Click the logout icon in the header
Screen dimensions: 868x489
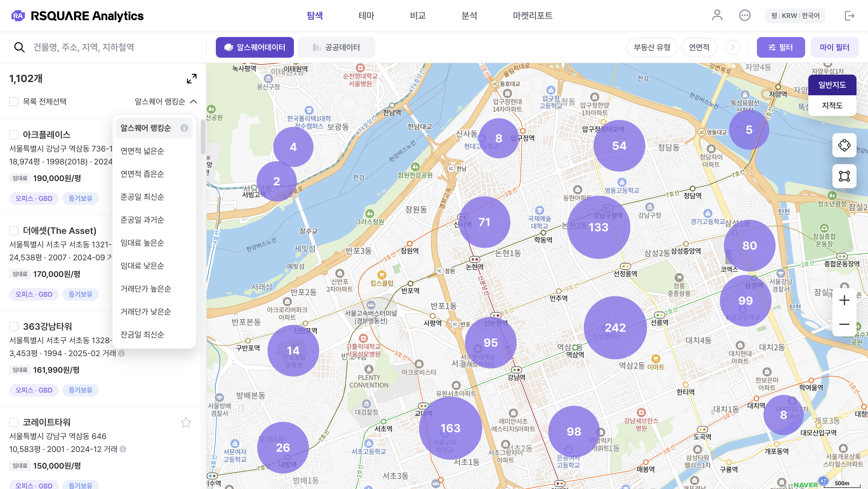click(849, 15)
